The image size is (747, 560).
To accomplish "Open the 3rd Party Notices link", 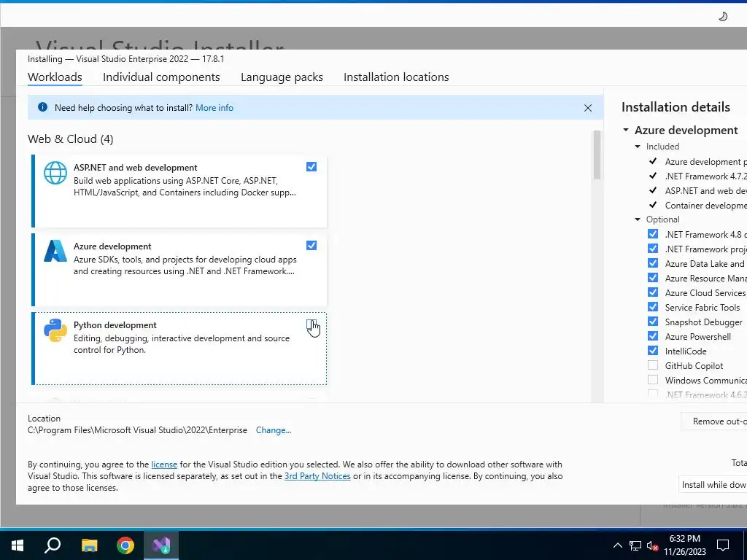I will point(317,476).
